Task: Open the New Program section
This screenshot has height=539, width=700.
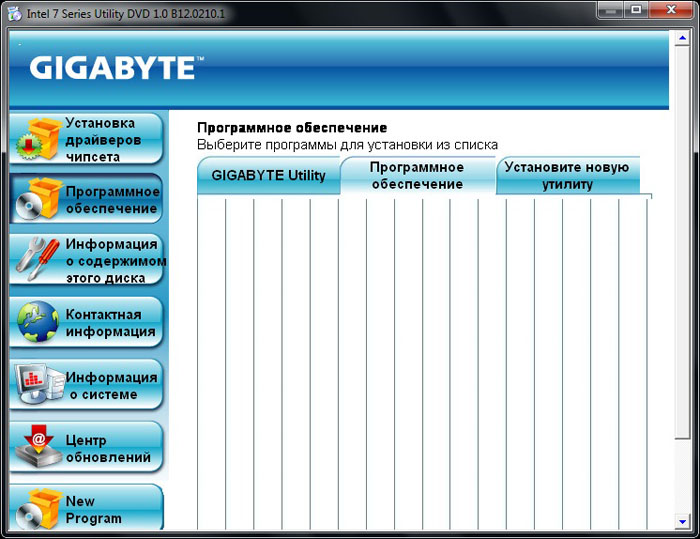Action: 86,508
